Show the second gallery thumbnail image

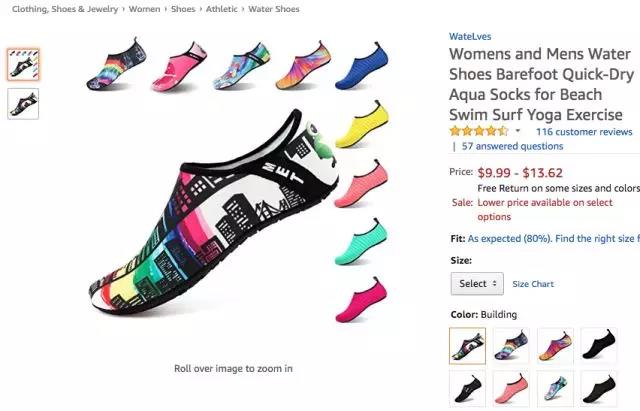pyautogui.click(x=23, y=103)
